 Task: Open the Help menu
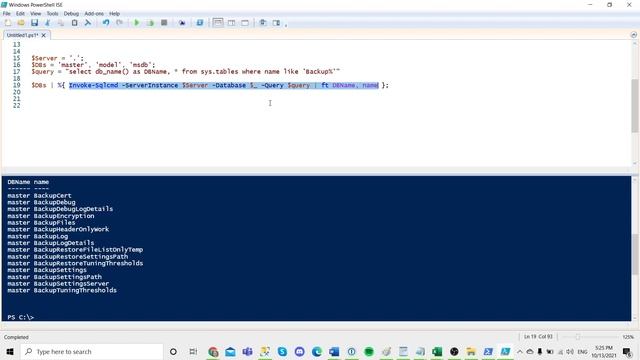pyautogui.click(x=114, y=13)
